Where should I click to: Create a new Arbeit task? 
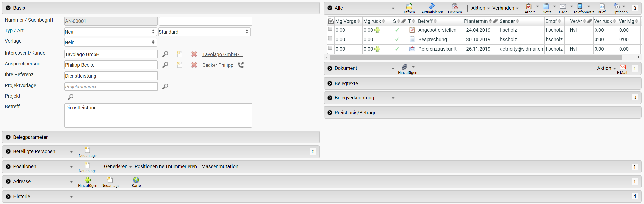(x=528, y=6)
